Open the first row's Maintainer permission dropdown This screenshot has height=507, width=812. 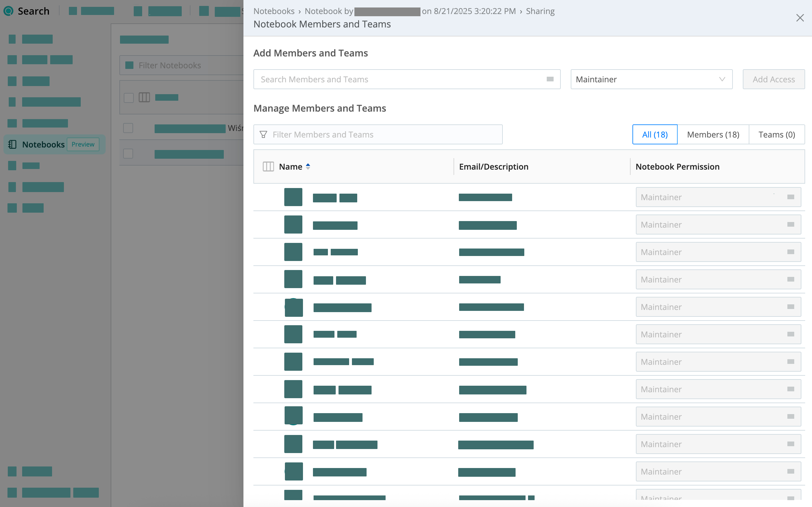pyautogui.click(x=718, y=197)
